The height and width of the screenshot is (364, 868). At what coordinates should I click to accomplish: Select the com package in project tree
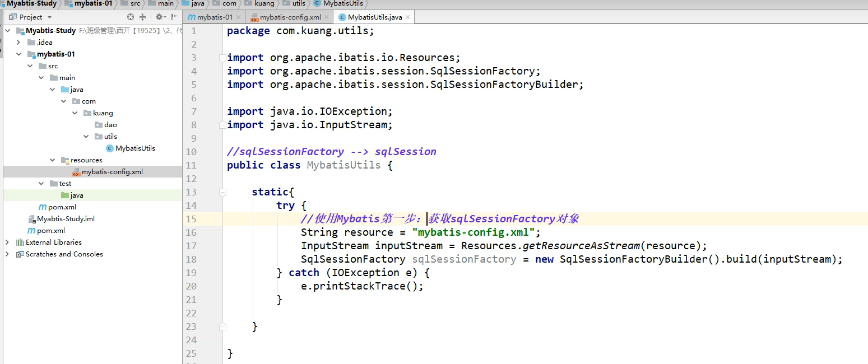tap(89, 101)
